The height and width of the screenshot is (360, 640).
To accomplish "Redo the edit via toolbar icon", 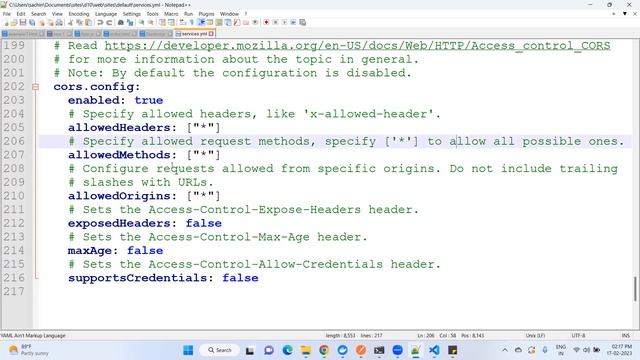I will click(x=109, y=22).
